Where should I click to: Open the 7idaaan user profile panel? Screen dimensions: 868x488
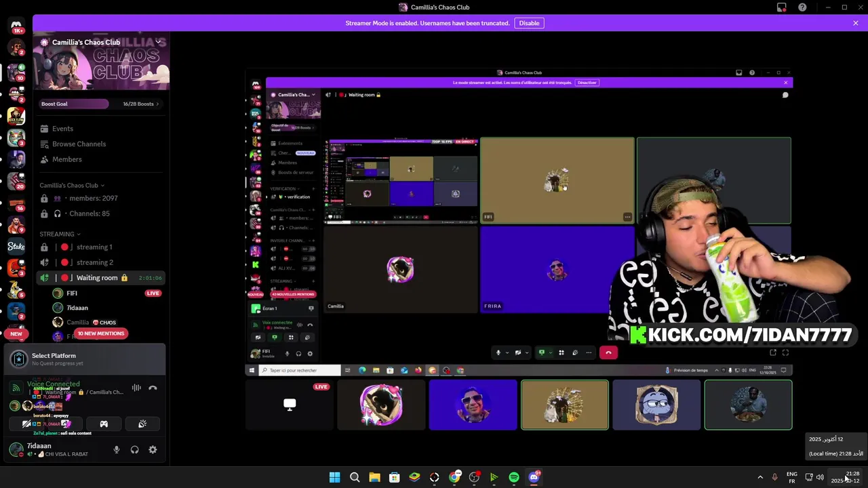point(56,449)
